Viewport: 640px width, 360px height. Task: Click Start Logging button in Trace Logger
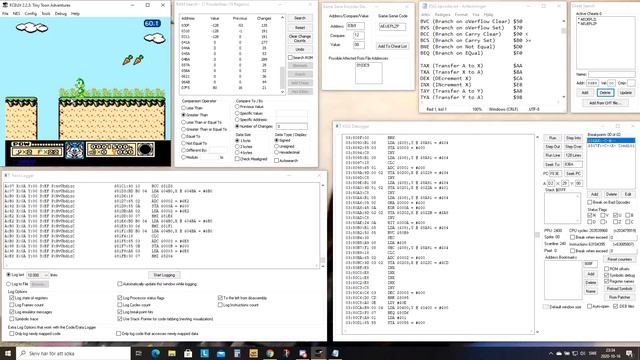164,275
